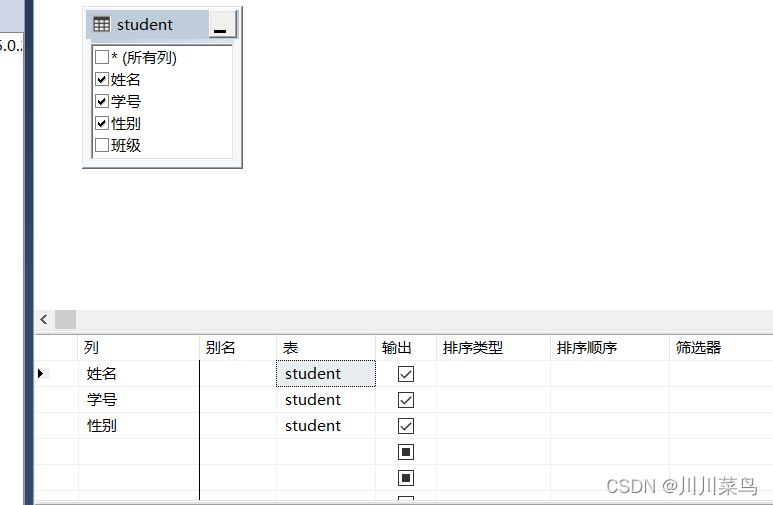The height and width of the screenshot is (505, 773).
Task: Uncheck the 性别 column in student table
Action: [x=102, y=123]
